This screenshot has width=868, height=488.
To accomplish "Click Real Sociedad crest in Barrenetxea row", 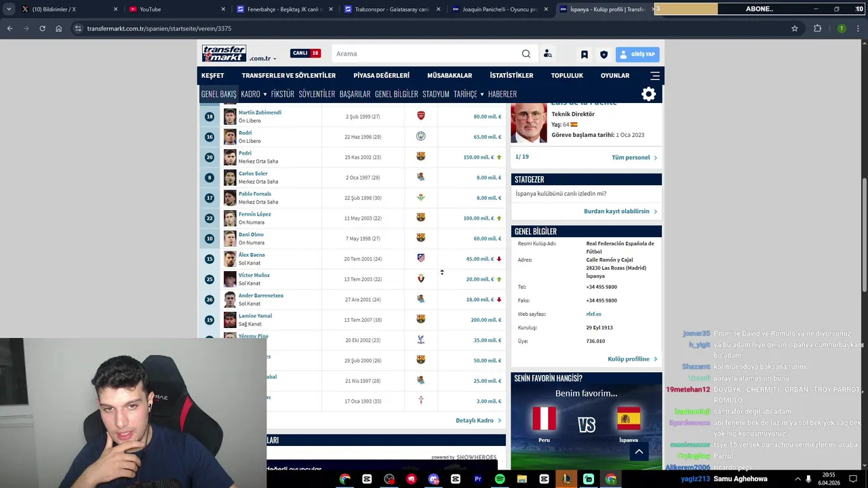I will click(x=420, y=299).
